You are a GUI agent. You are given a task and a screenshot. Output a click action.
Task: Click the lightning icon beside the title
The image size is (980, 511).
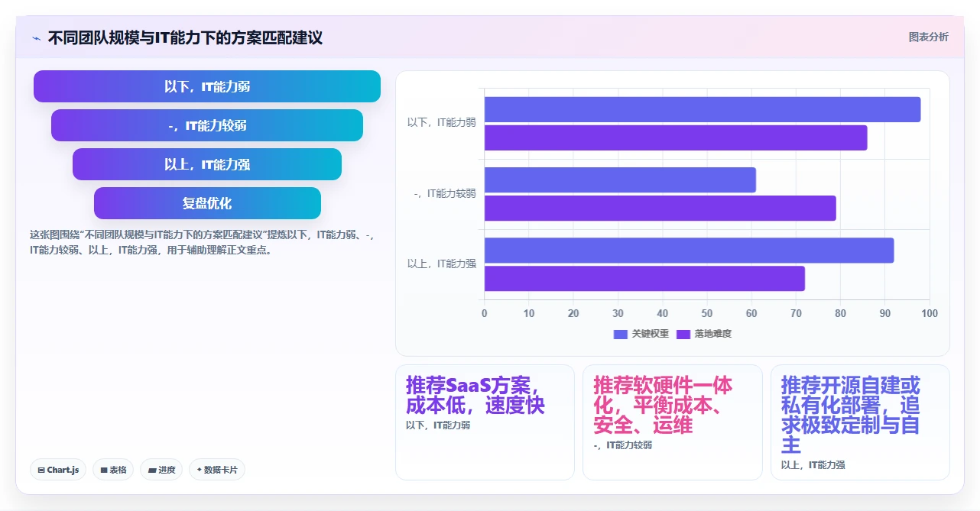click(36, 37)
